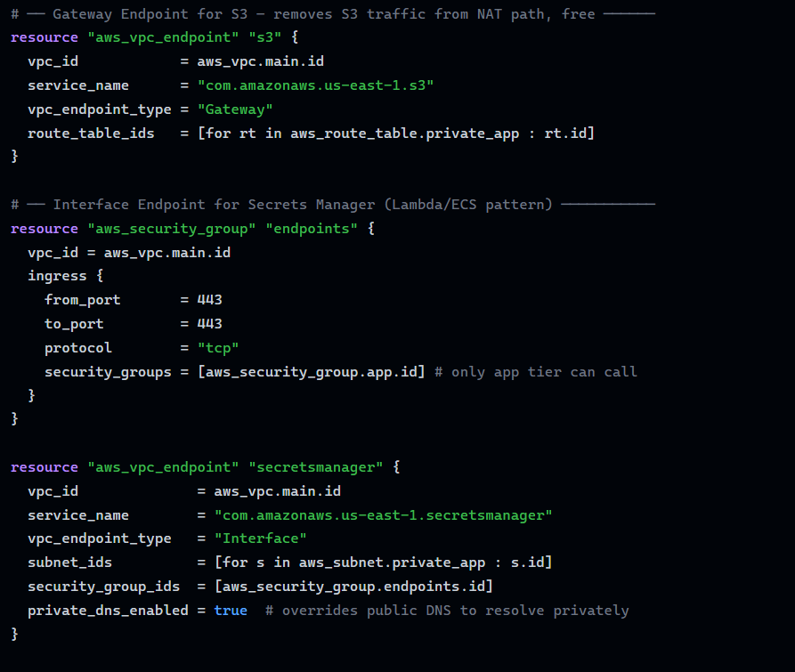Click the from_port value 443
This screenshot has width=795, height=672.
pos(209,300)
